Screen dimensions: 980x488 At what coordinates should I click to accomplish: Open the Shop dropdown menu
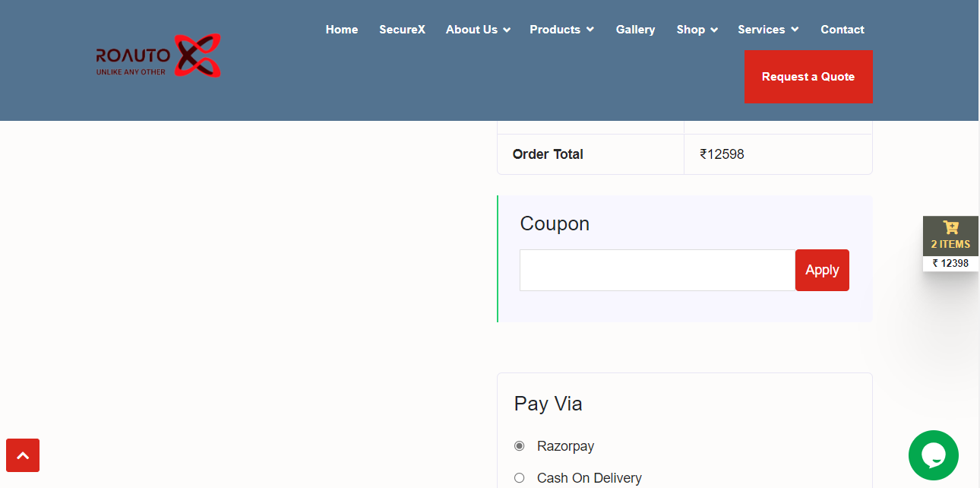coord(697,30)
